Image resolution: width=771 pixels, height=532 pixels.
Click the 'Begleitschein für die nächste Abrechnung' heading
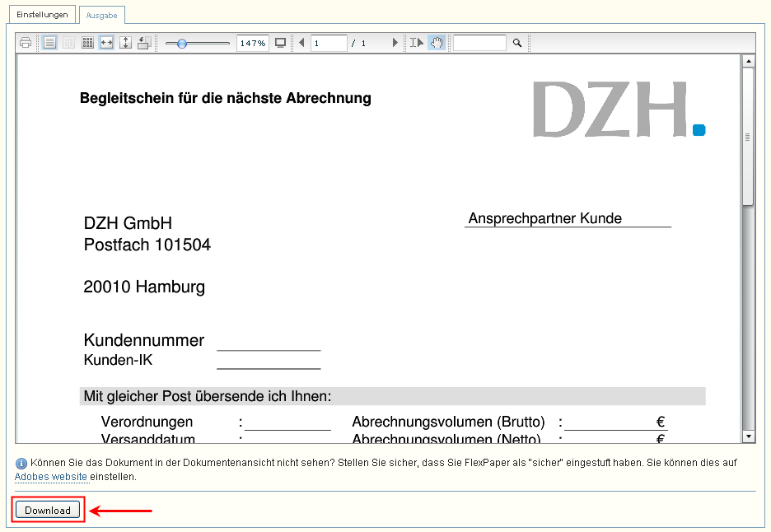pyautogui.click(x=225, y=98)
